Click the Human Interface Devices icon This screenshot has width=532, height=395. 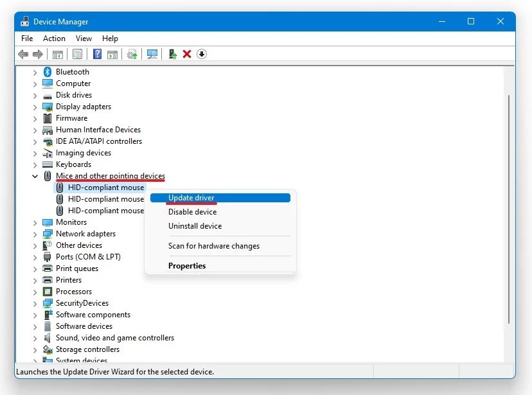pos(47,130)
